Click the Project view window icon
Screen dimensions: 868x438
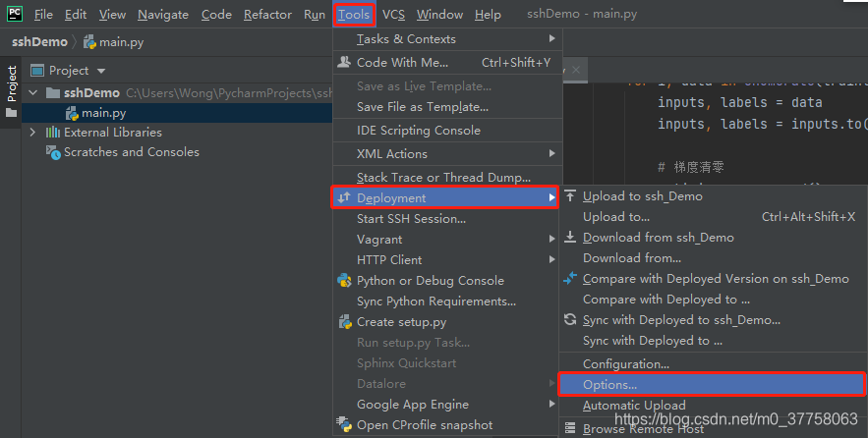coord(37,71)
